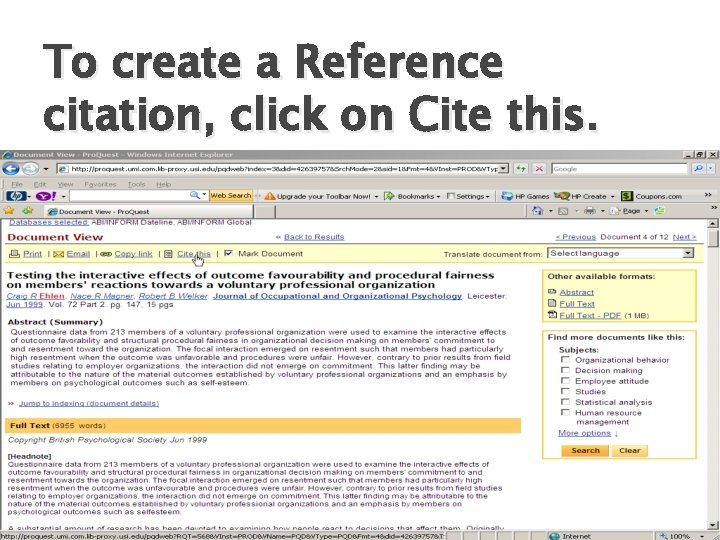
Task: Click the Upgrade your Toolbar warning icon
Action: 270,196
